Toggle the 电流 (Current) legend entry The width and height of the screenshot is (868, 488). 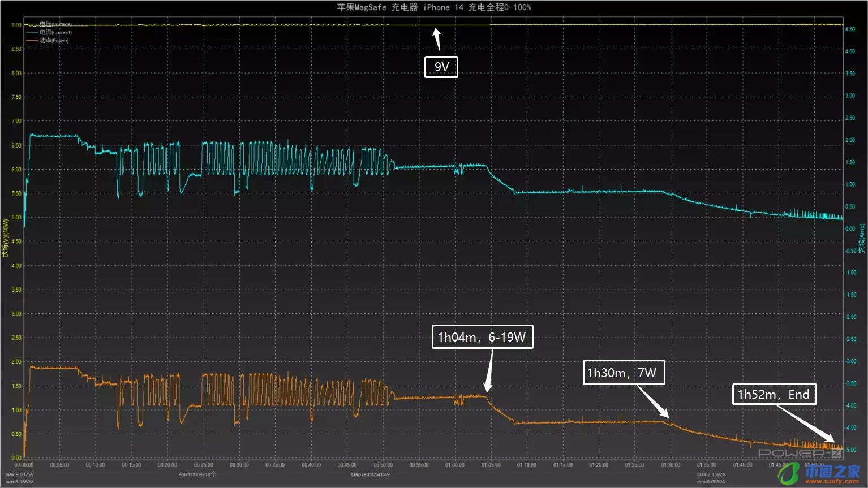tap(55, 32)
